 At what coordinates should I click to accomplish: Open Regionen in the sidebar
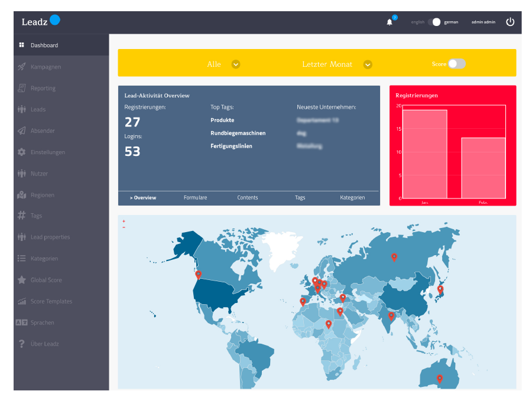(x=61, y=195)
